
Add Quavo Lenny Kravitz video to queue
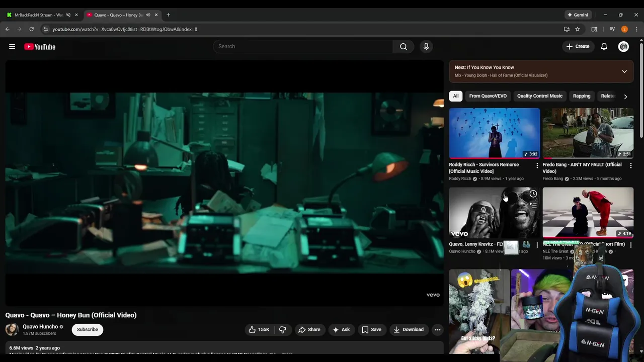pyautogui.click(x=533, y=206)
